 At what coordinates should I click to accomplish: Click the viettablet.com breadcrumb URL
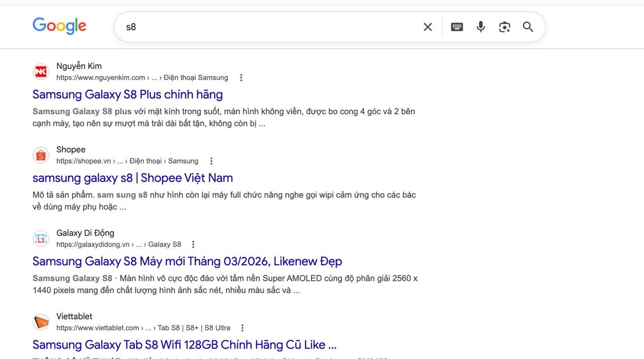pyautogui.click(x=143, y=328)
